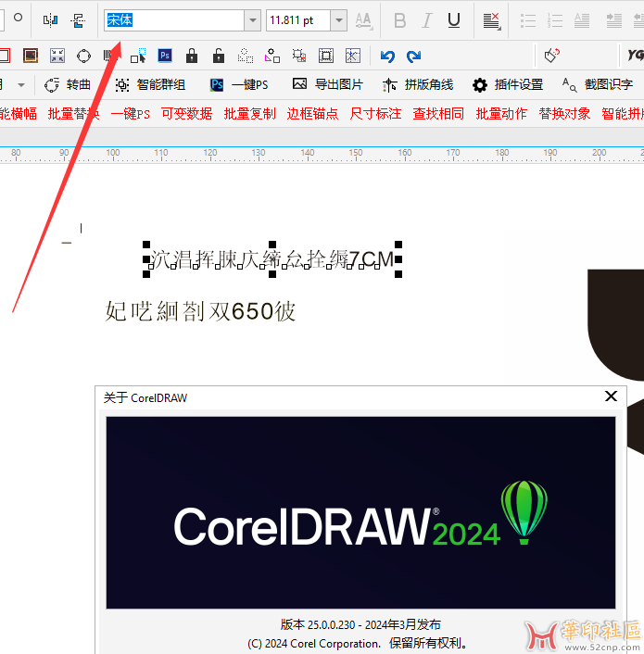Click the 拼版角线 imposition marks button
Image resolution: width=644 pixels, height=654 pixels.
418,85
